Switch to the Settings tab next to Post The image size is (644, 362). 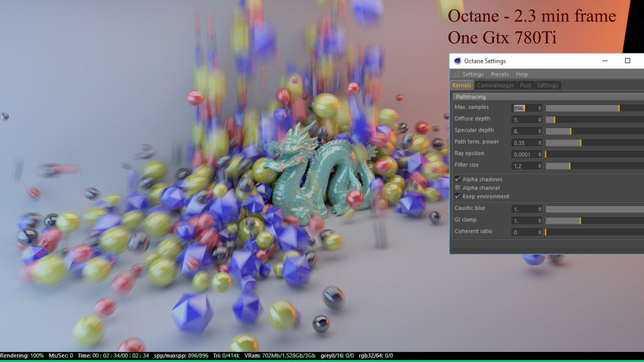point(547,85)
